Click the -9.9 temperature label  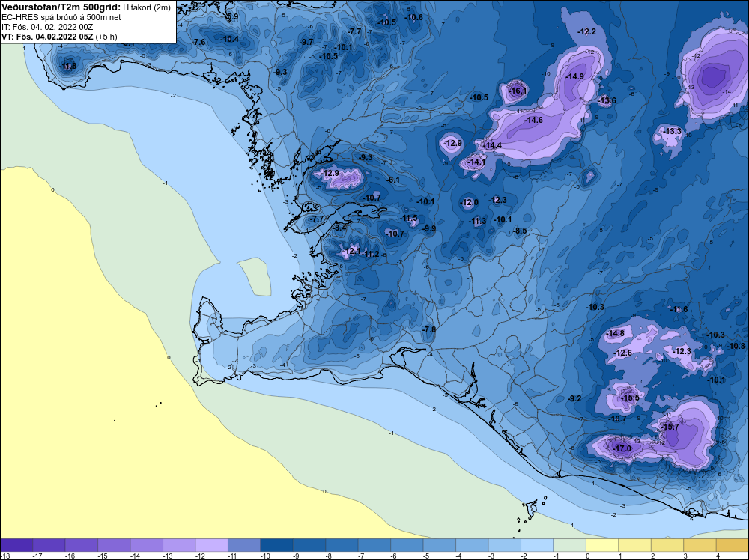pyautogui.click(x=429, y=228)
